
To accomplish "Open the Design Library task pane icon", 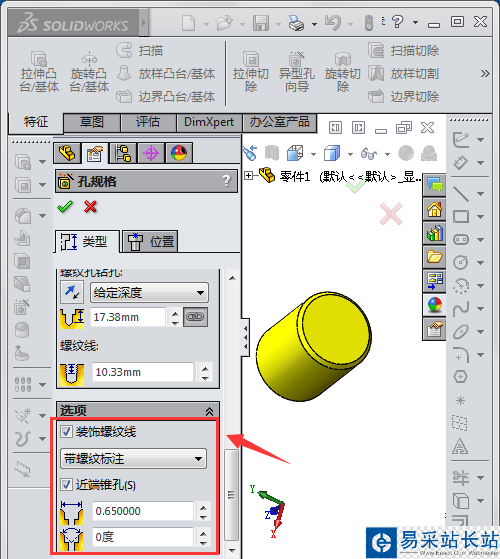I will 434,233.
